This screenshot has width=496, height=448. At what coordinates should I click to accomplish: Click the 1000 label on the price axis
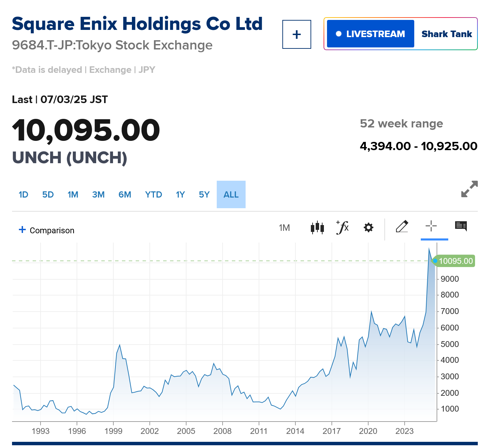pyautogui.click(x=450, y=409)
